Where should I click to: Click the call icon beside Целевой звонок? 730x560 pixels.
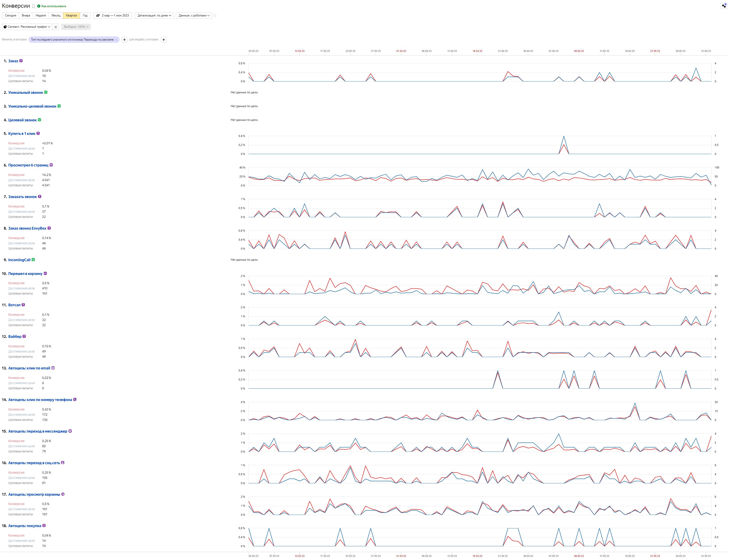(x=40, y=120)
